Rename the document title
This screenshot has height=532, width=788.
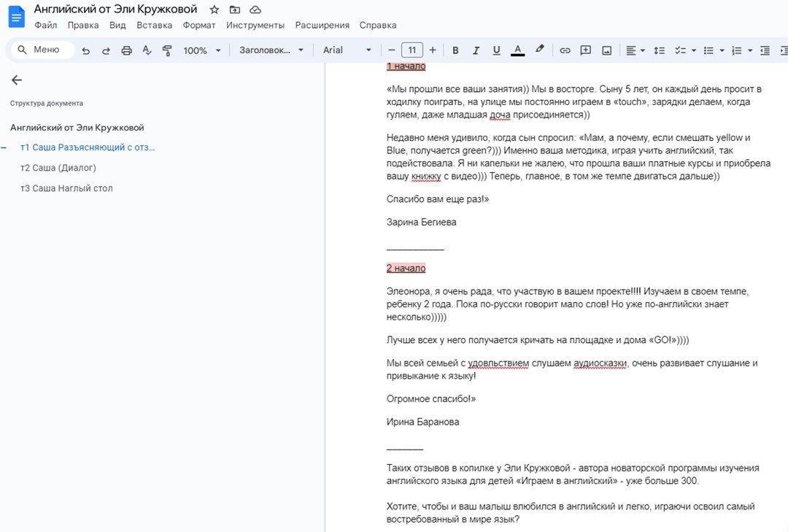click(x=115, y=9)
